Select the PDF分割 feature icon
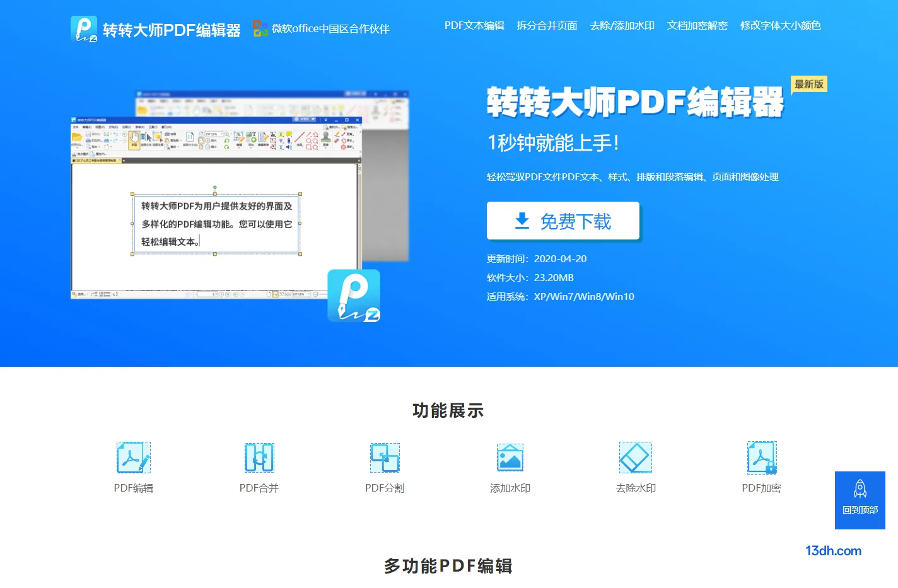The height and width of the screenshot is (588, 898). tap(385, 458)
